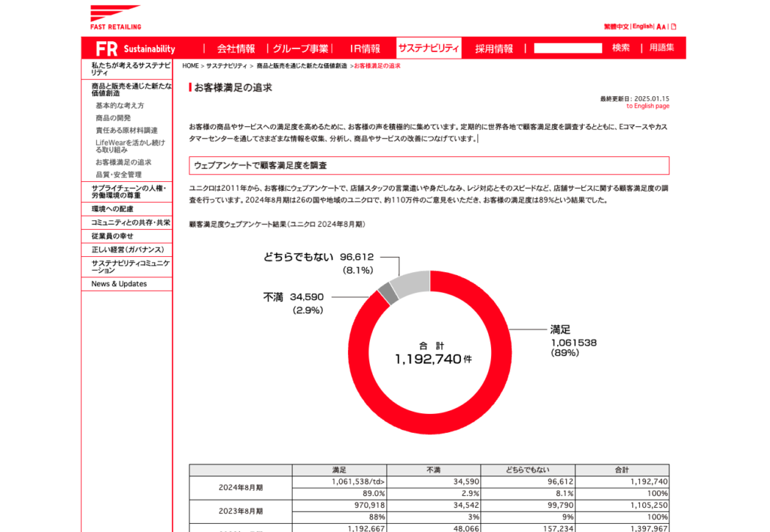Viewport: 770px width, 532px height.
Task: Click the 88% table cell
Action: (339, 517)
